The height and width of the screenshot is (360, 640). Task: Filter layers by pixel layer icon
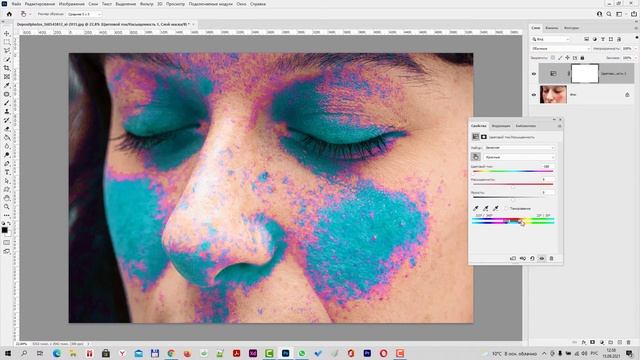587,39
